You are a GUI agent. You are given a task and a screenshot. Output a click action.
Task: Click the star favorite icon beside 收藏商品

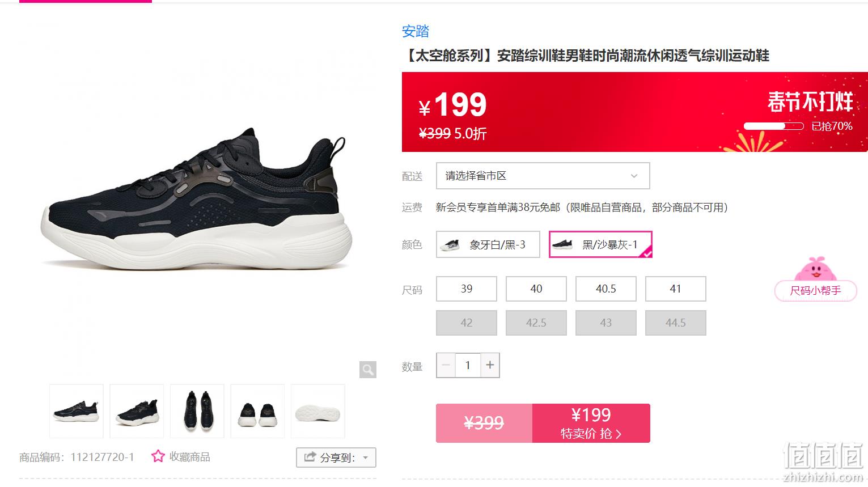(158, 456)
